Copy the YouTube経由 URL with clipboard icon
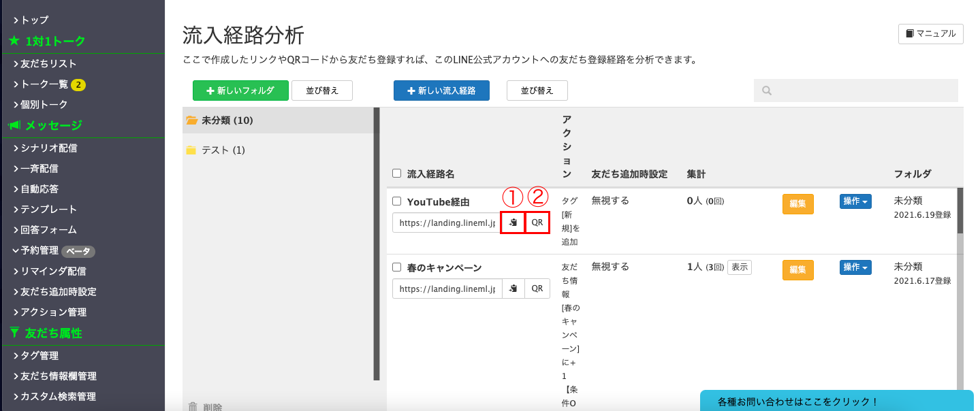Screen dimensions: 980x411 tap(513, 223)
